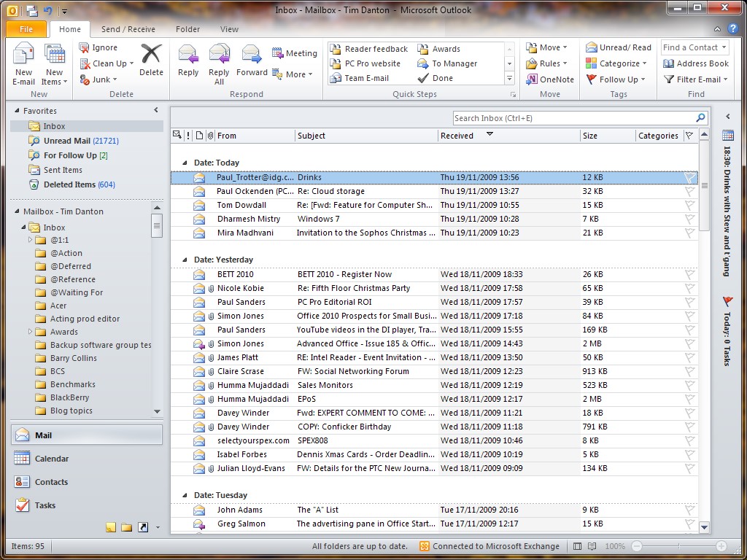Image resolution: width=747 pixels, height=560 pixels.
Task: Switch to the View tab
Action: pos(229,29)
